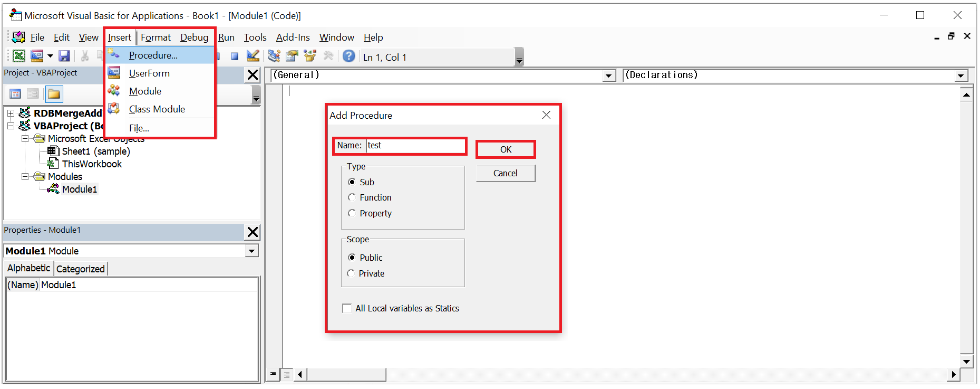Open the View menu
This screenshot has height=389, width=980.
pos(89,37)
